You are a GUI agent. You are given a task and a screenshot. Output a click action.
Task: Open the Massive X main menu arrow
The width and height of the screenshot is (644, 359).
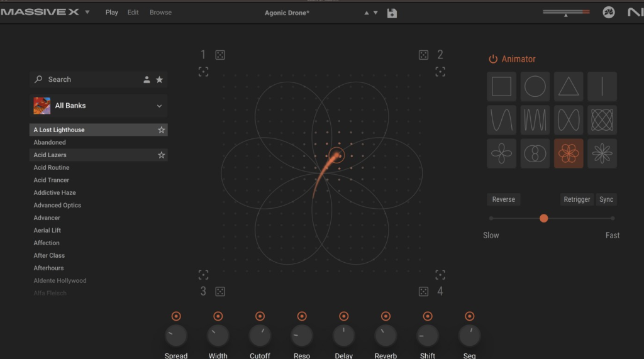tap(87, 12)
